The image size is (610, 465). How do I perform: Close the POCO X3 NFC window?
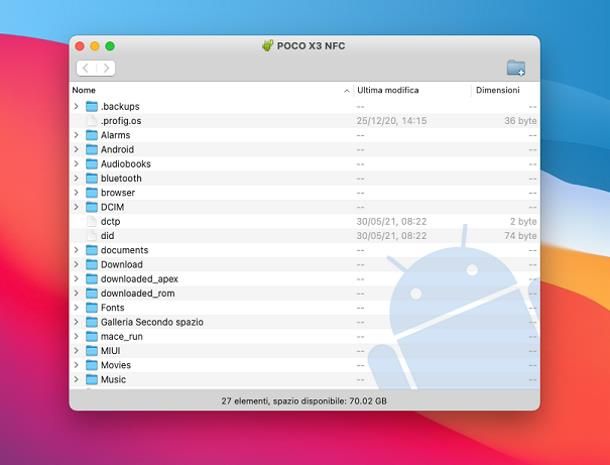80,46
